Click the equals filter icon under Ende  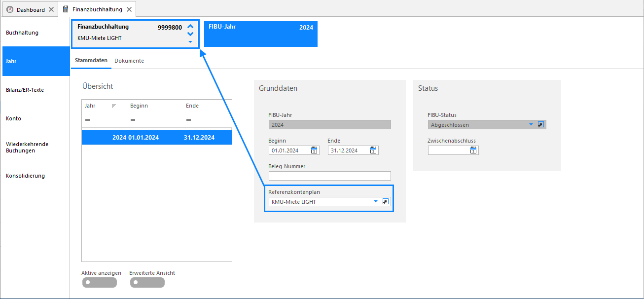pos(188,120)
